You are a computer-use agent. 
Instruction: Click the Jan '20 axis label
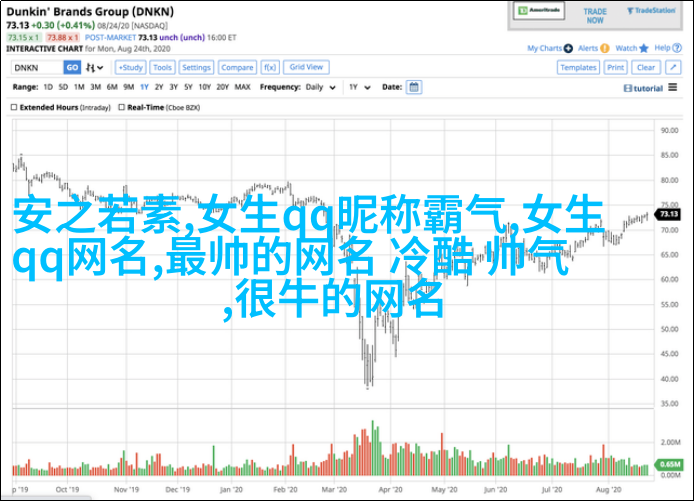[x=231, y=490]
